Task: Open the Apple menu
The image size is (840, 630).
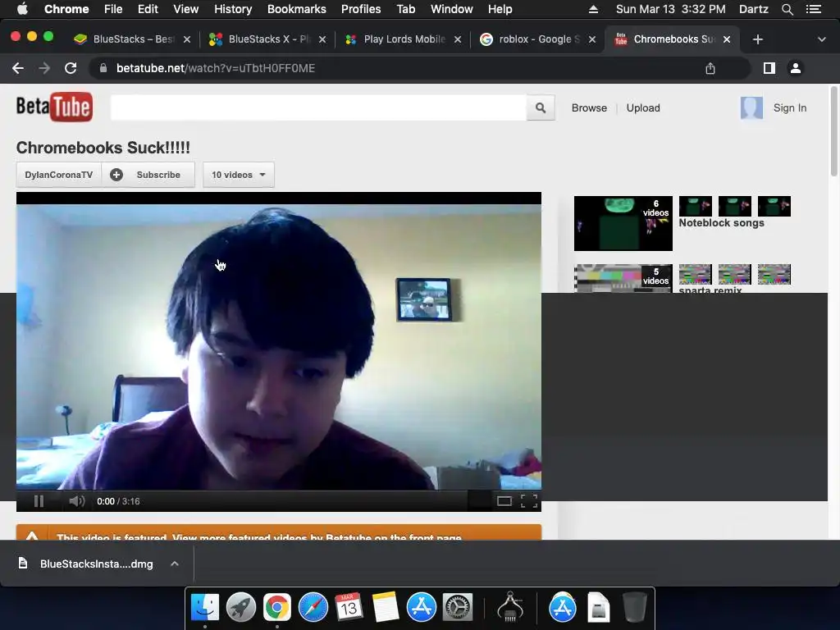Action: click(22, 9)
